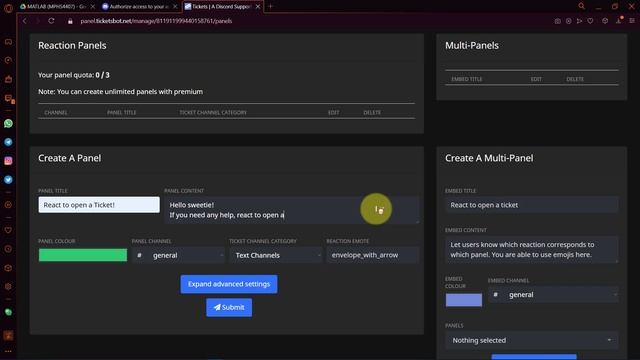Open downloads icon with orange badge
The height and width of the screenshot is (360, 640).
pos(619,20)
